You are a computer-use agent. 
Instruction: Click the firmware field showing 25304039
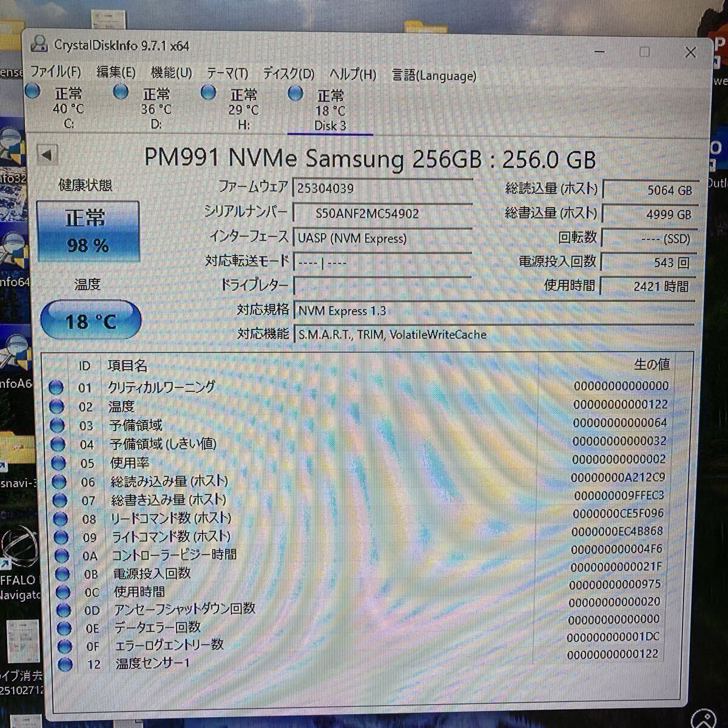(x=382, y=187)
